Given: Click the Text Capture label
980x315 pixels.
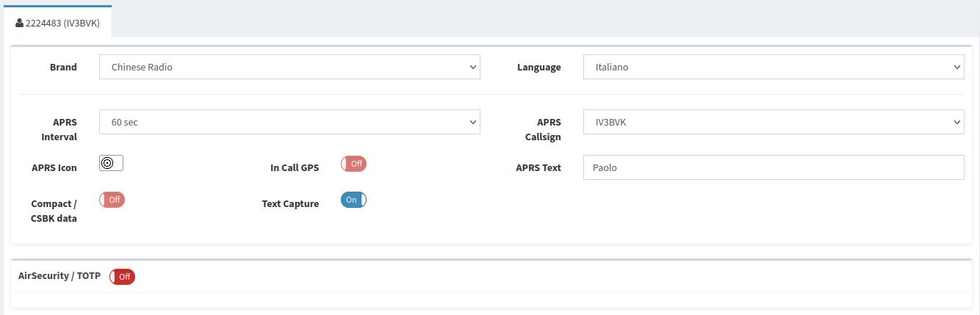Looking at the screenshot, I should coord(290,204).
